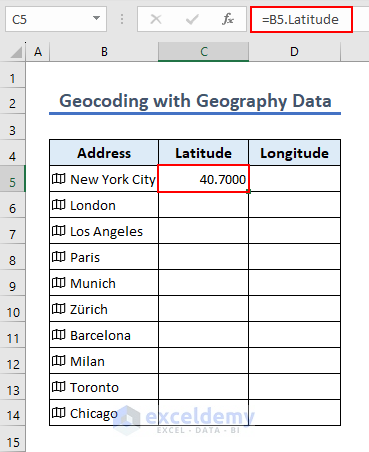Select the cell with value 40.7000
Image resolution: width=369 pixels, height=452 pixels.
point(203,179)
